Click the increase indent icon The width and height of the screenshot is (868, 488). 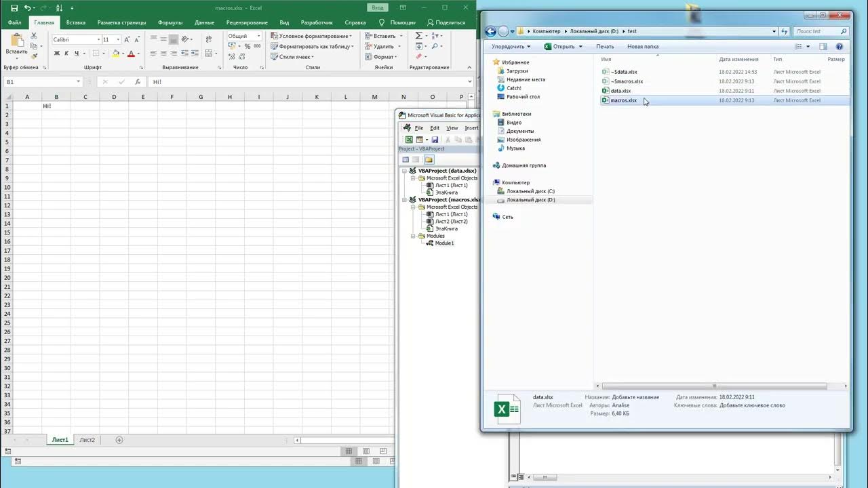point(193,53)
